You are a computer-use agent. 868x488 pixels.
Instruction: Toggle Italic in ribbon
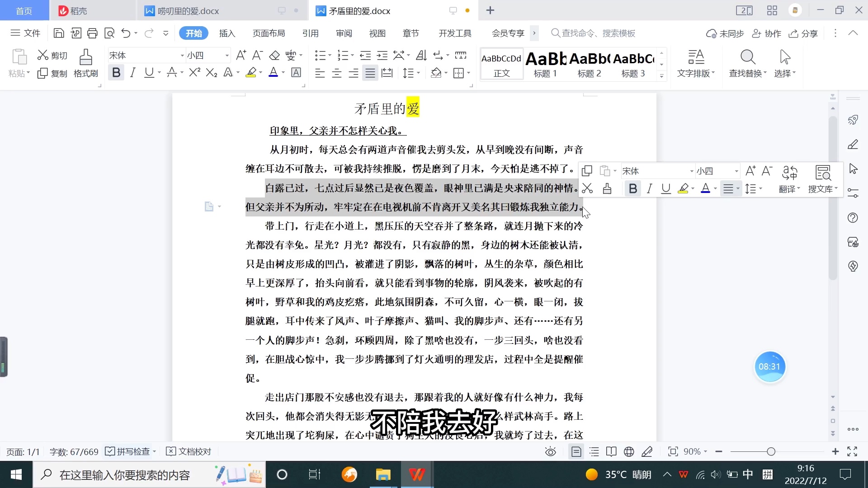pos(132,72)
